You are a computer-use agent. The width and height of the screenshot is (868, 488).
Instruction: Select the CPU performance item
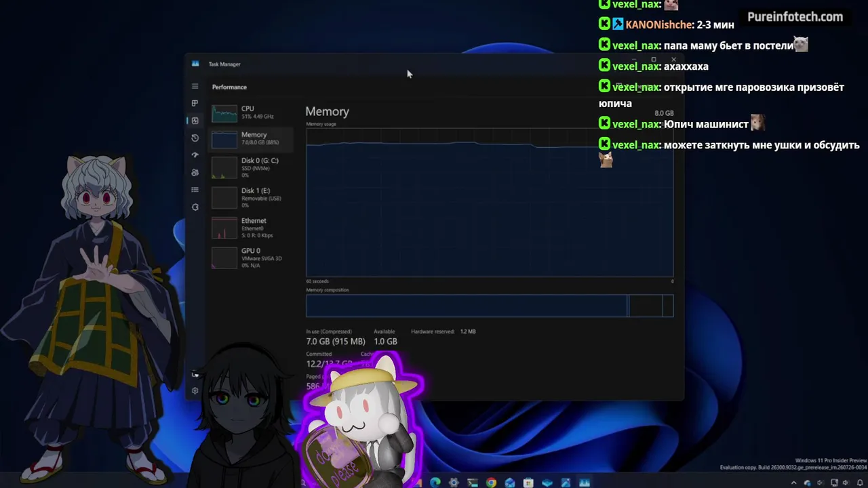pyautogui.click(x=251, y=113)
